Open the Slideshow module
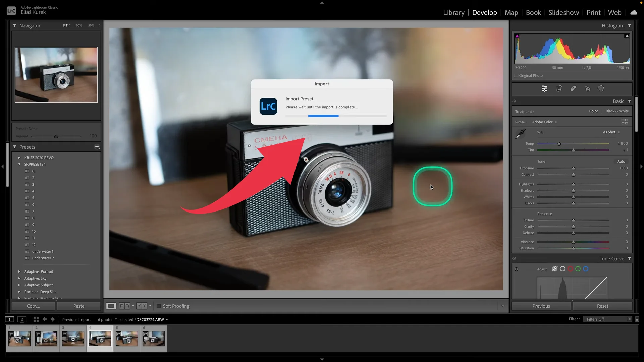Viewport: 644px width, 362px height. coord(563,12)
